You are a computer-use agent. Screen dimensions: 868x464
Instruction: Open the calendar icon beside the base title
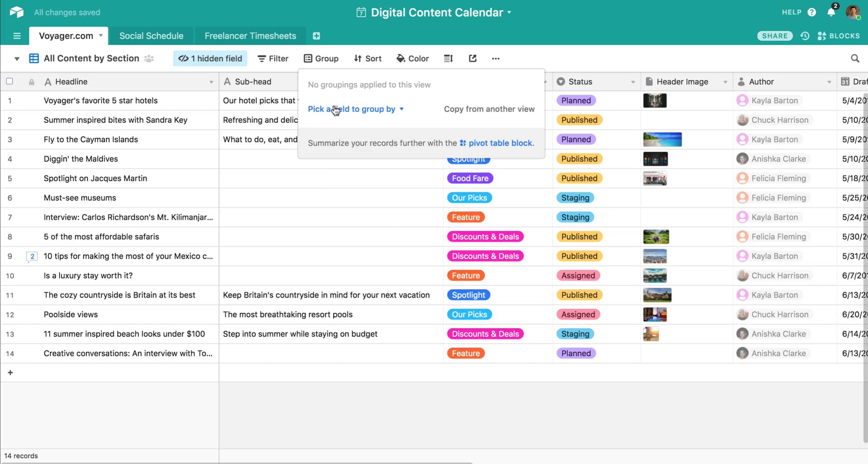[x=361, y=12]
